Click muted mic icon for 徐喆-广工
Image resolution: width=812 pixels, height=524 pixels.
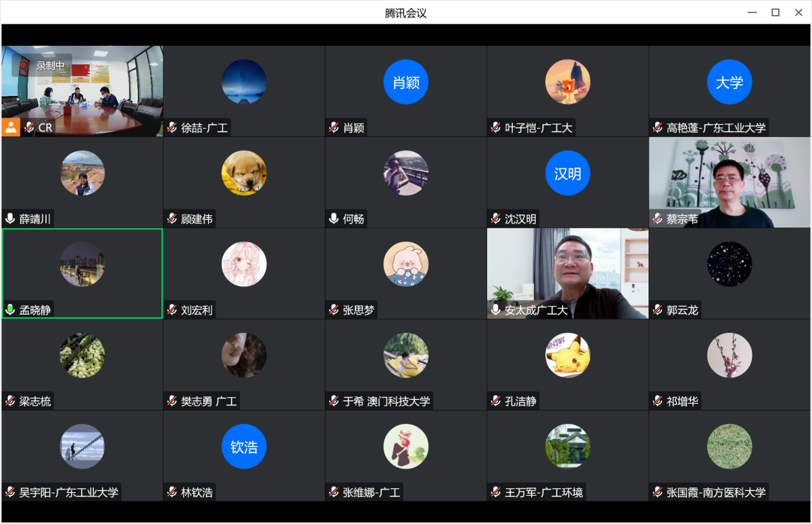172,128
